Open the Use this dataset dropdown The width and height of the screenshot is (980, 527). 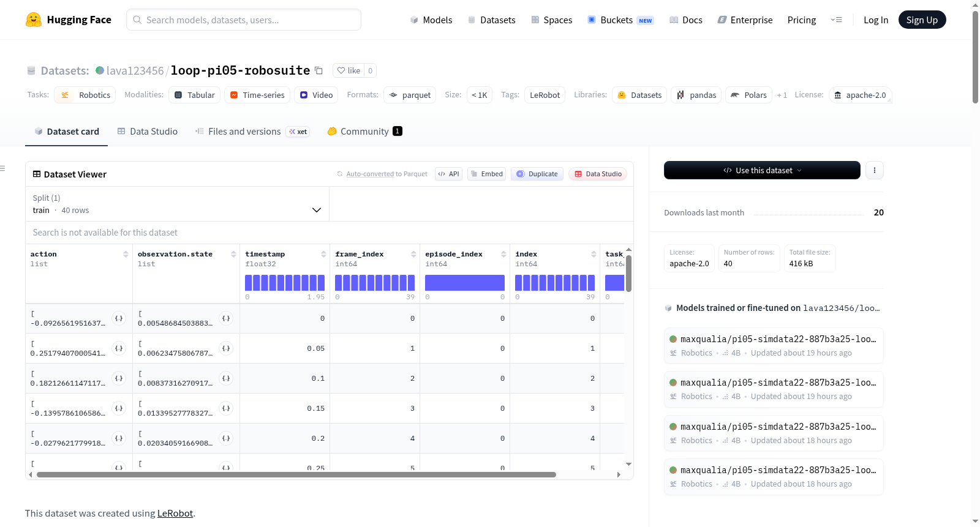762,170
